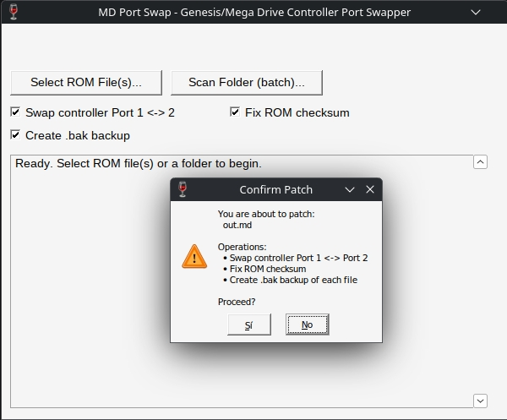Click the 'out.md' file name in dialog
Viewport: 507px width, 420px height.
tap(237, 225)
